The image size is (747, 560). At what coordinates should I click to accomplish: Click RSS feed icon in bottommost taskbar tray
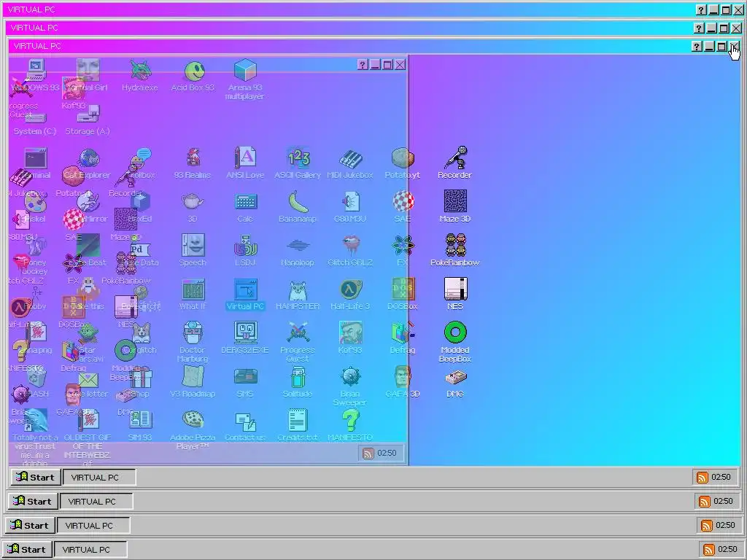pyautogui.click(x=709, y=550)
